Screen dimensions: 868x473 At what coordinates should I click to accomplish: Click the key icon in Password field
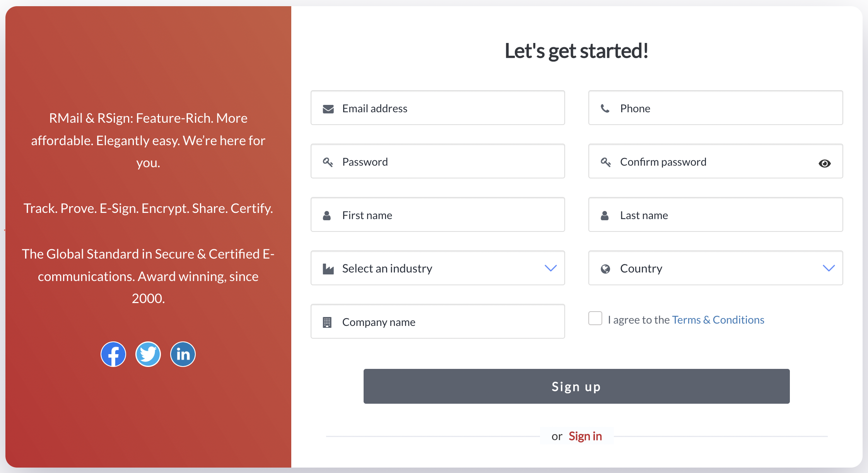(x=328, y=162)
